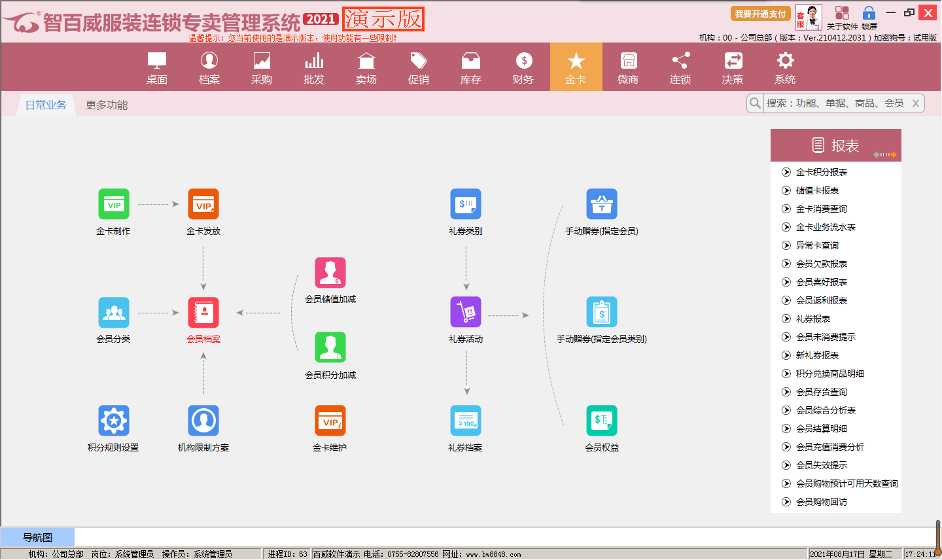Open the 金卡积分报表 report link
Screen dimensions: 942x560
[821, 173]
